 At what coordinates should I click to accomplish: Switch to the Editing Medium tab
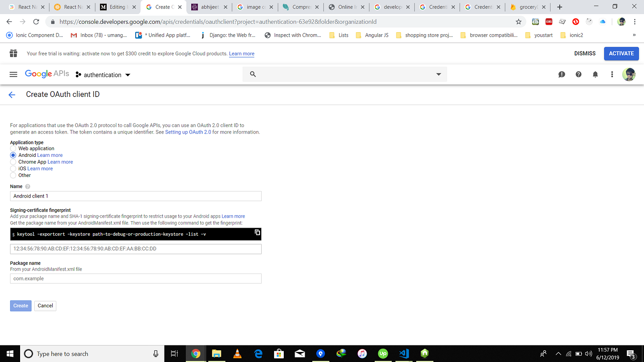118,7
